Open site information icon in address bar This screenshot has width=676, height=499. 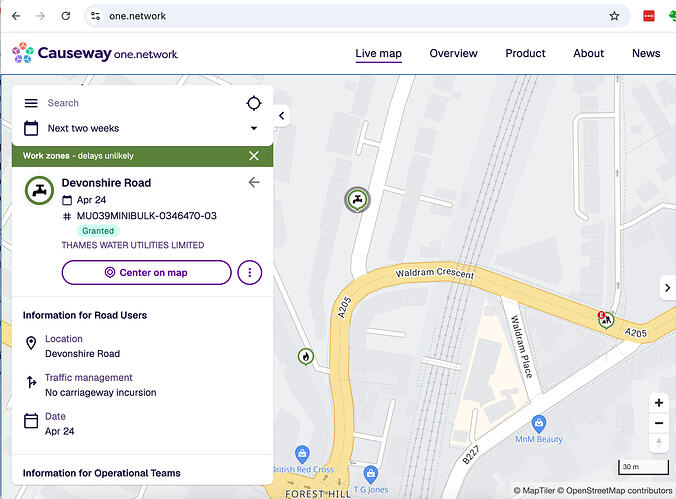[95, 16]
